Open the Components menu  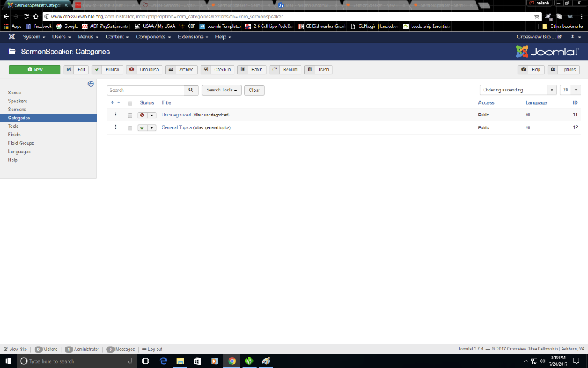coord(153,37)
